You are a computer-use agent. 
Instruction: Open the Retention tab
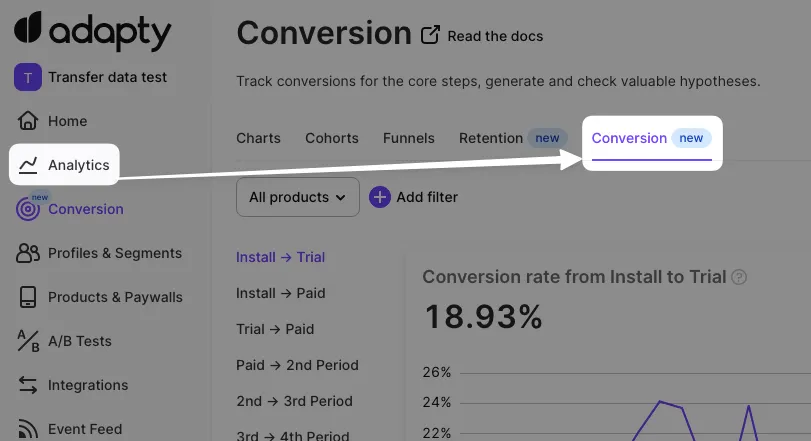[491, 138]
